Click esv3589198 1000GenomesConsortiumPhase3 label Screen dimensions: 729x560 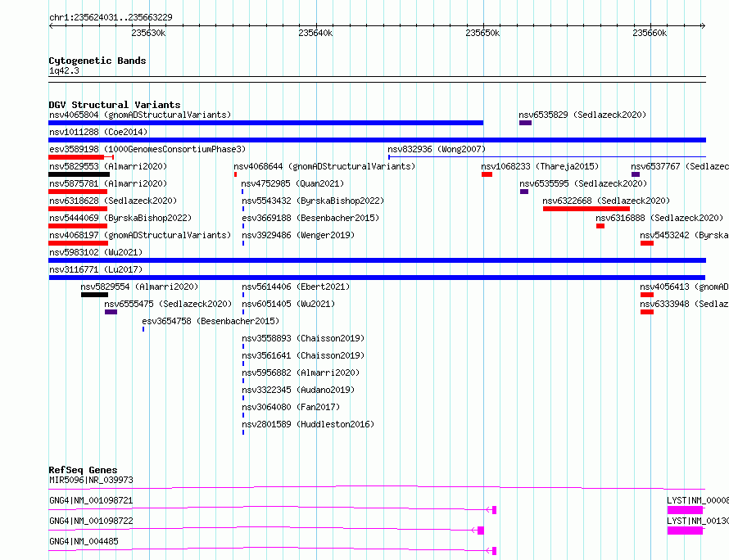point(147,149)
